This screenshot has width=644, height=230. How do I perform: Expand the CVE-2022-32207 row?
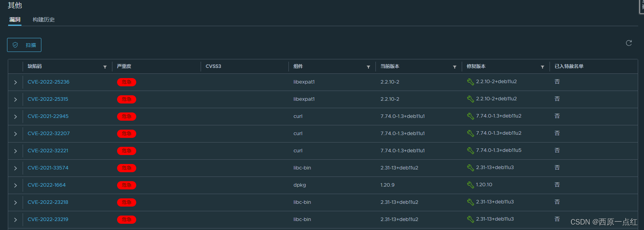[x=16, y=134]
